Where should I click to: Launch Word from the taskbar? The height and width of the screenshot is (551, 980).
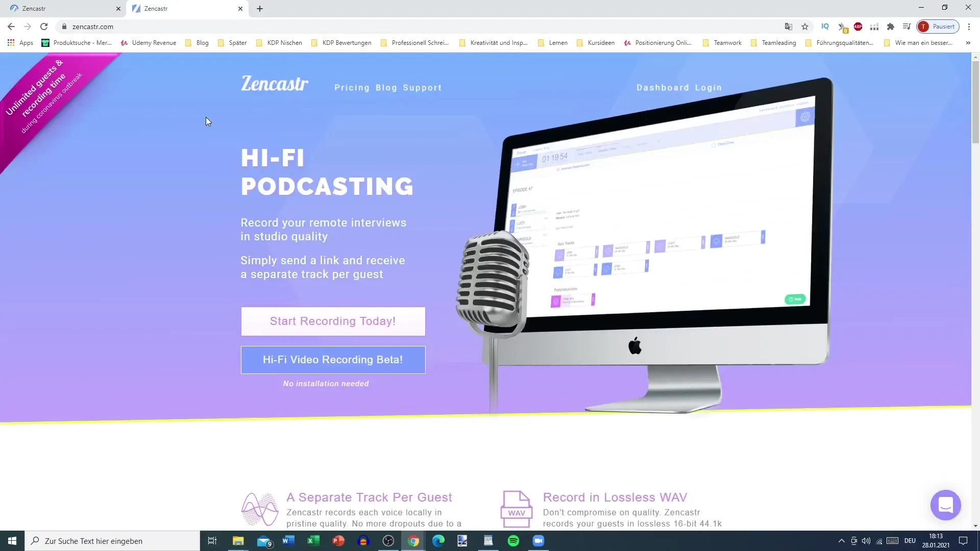coord(288,541)
